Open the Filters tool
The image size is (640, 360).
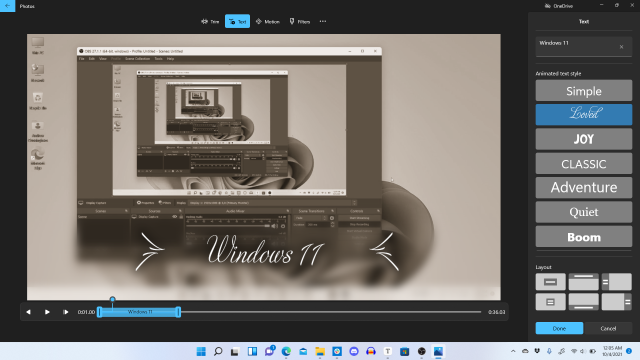click(300, 22)
